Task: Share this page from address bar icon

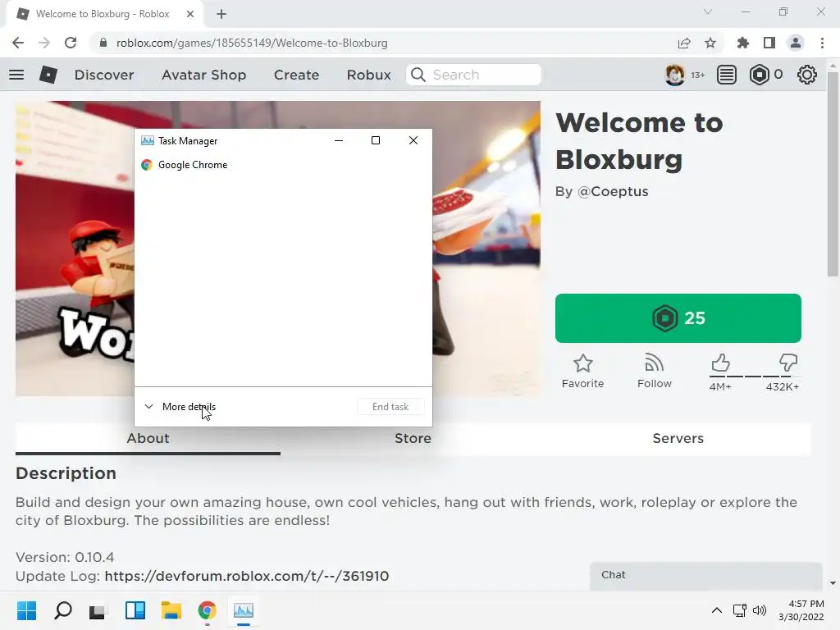Action: pyautogui.click(x=684, y=43)
